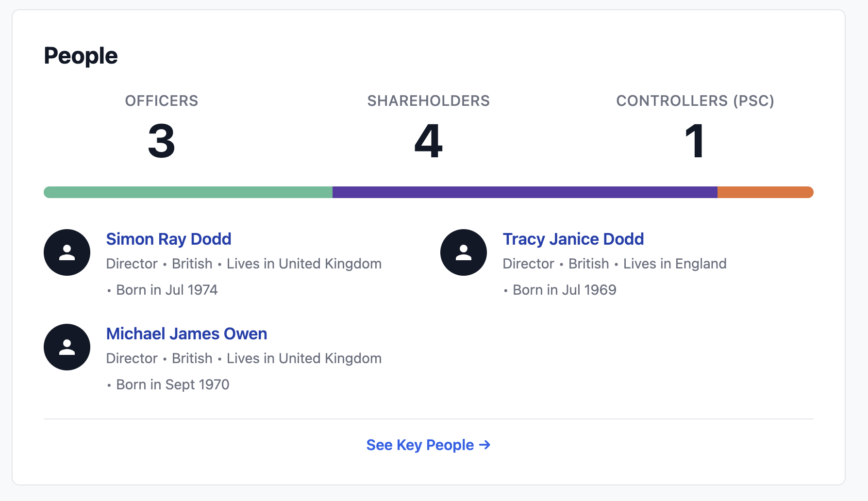Click the People section heading

coord(81,56)
